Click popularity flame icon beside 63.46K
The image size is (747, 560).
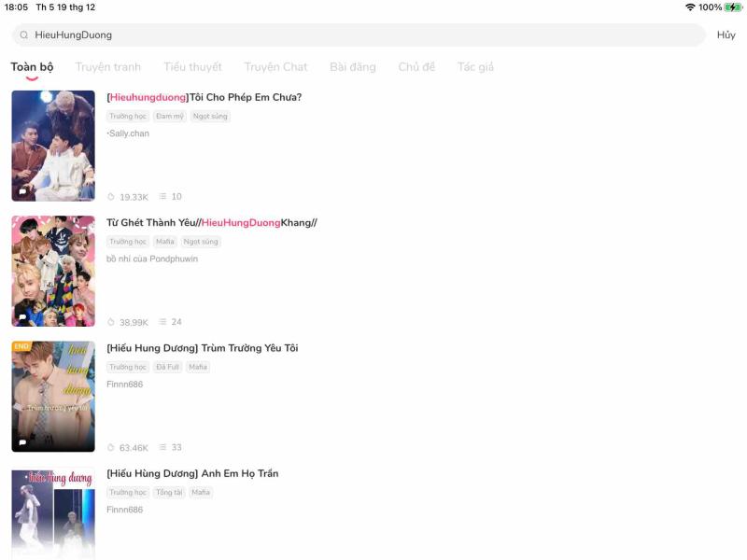coord(111,448)
